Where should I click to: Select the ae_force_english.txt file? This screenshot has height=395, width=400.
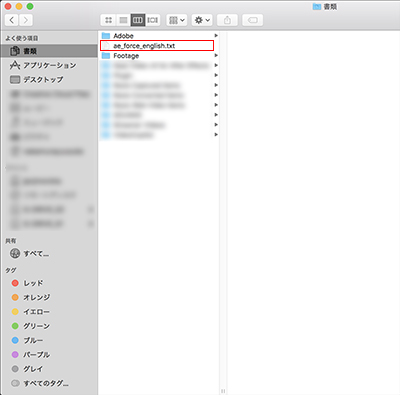point(157,46)
